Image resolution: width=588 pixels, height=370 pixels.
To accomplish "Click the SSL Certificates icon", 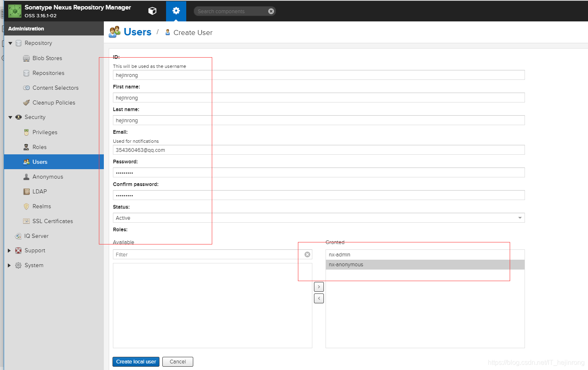I will pyautogui.click(x=26, y=221).
